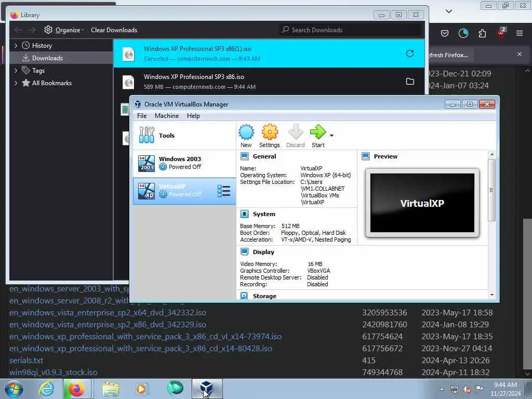532x399 pixels.
Task: Click the System section heading
Action: pyautogui.click(x=264, y=214)
